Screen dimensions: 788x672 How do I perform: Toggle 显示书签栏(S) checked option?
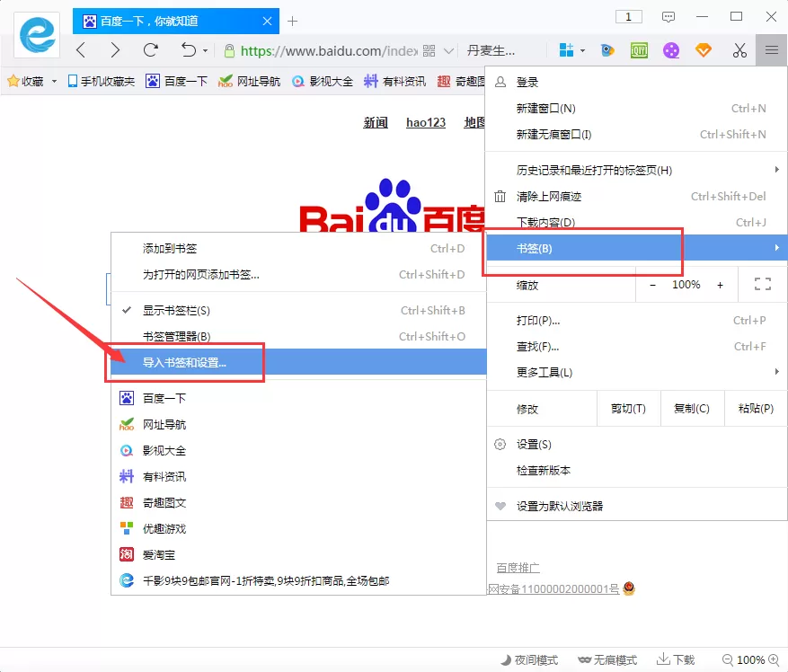pyautogui.click(x=298, y=311)
